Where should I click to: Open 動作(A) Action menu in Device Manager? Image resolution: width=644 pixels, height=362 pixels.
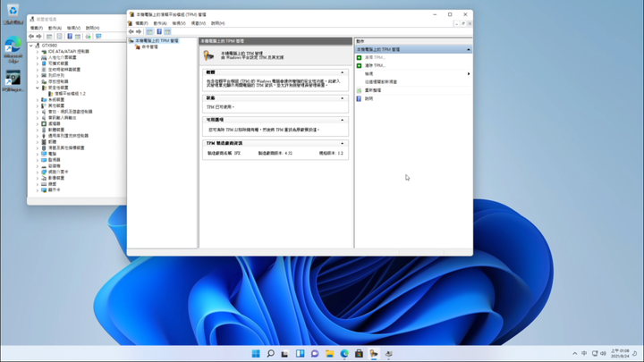(x=55, y=28)
